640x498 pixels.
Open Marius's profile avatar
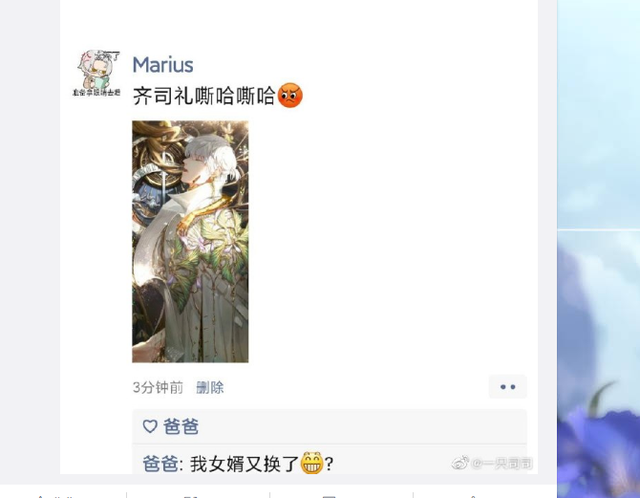(x=97, y=73)
